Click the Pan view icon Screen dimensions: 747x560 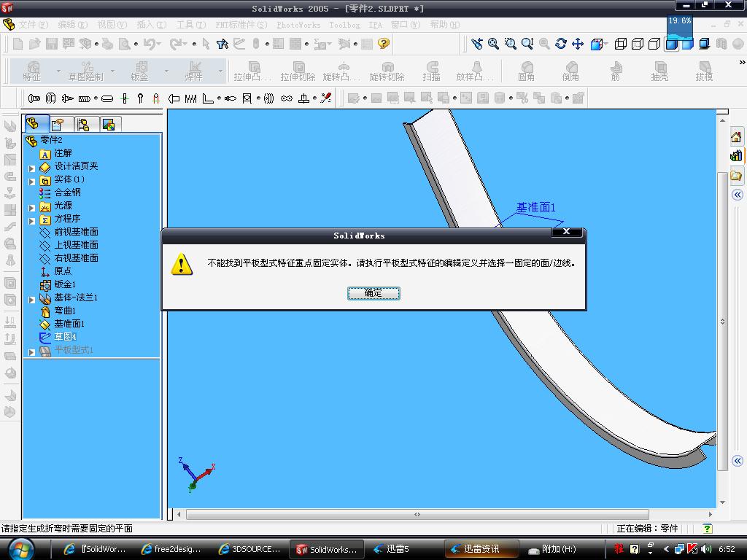tap(578, 44)
